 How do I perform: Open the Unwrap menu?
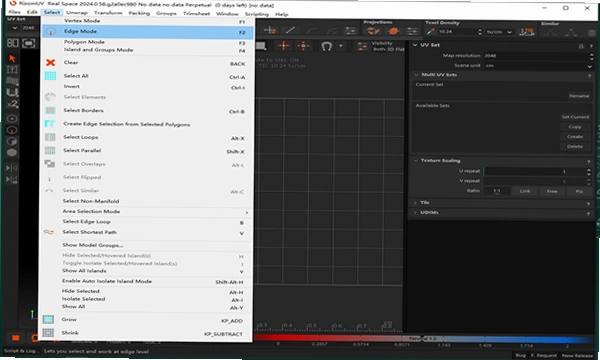pyautogui.click(x=77, y=13)
